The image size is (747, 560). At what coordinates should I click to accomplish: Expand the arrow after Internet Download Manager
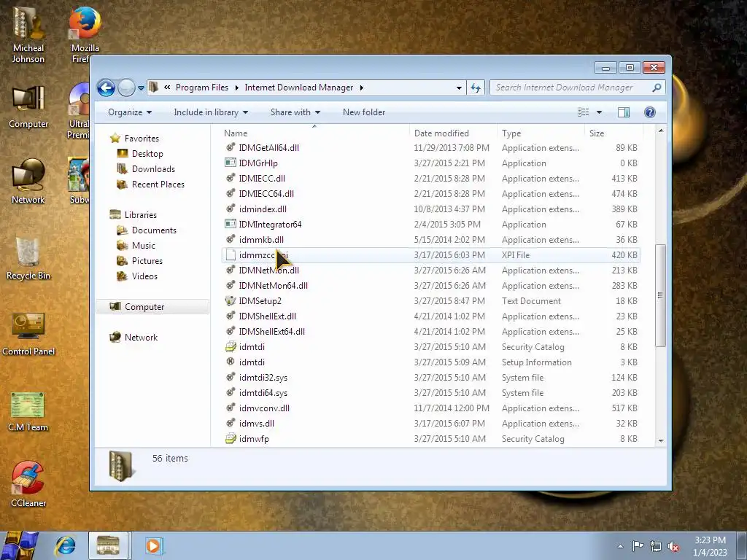click(362, 87)
